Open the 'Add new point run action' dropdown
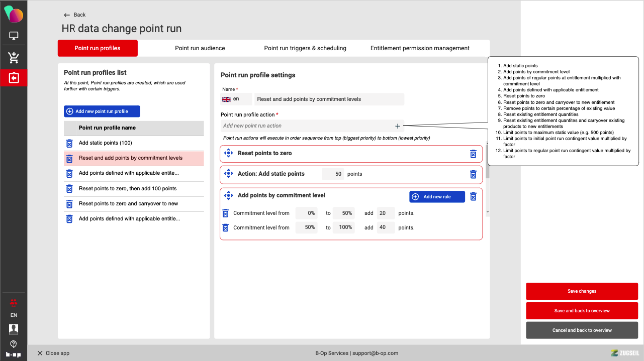 click(312, 126)
